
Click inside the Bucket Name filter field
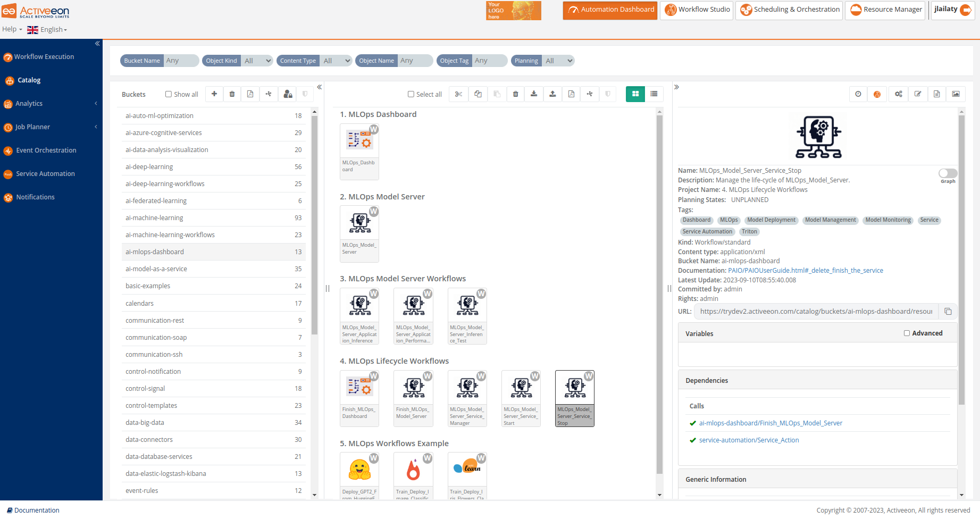(181, 61)
